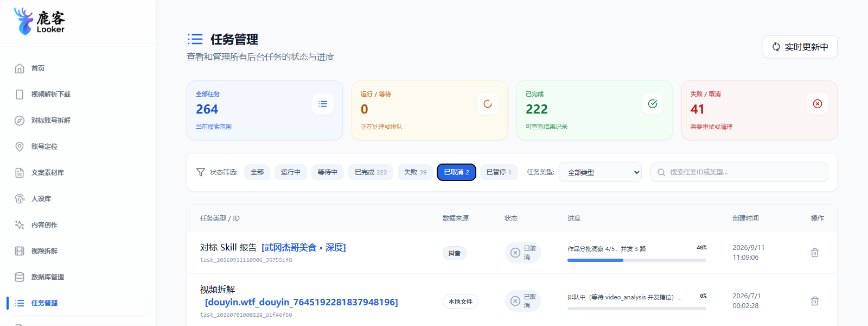This screenshot has height=326, width=868.
Task: Click the 数据库管理 database icon
Action: (20, 277)
